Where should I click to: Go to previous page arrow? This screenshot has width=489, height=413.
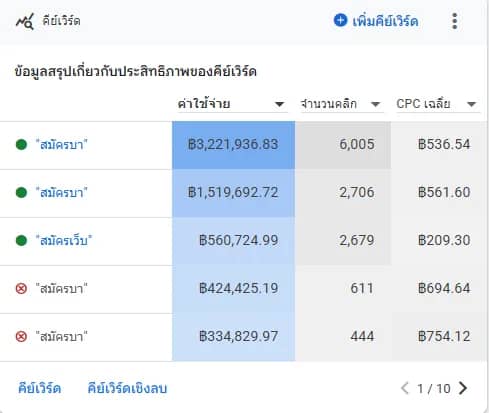click(405, 388)
